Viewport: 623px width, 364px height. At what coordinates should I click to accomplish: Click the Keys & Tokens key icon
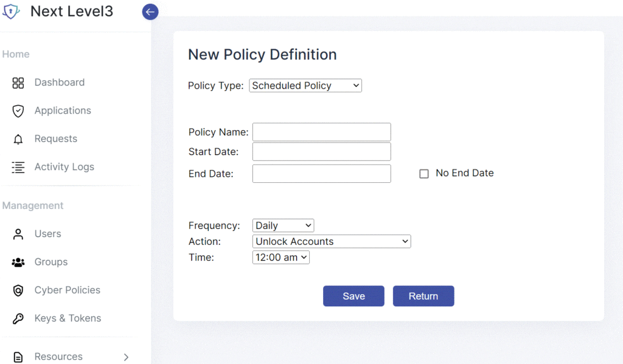(x=18, y=319)
